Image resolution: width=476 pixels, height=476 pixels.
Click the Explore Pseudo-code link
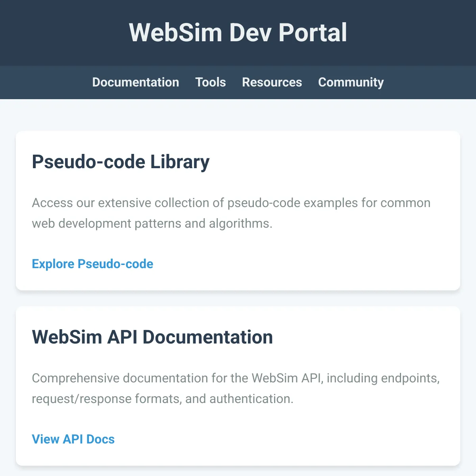(92, 264)
